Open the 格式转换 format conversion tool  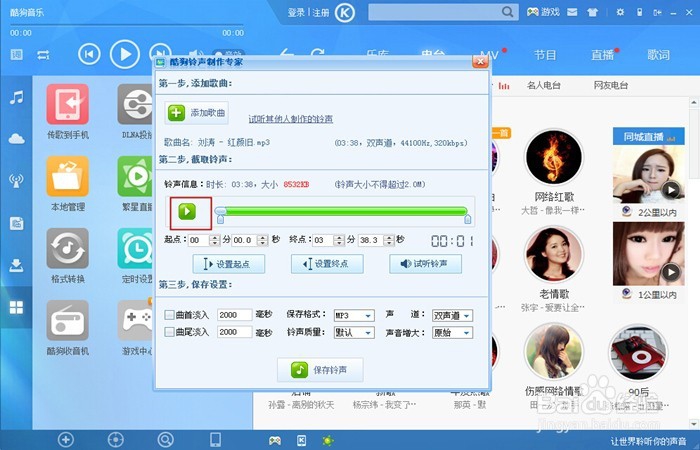(67, 256)
